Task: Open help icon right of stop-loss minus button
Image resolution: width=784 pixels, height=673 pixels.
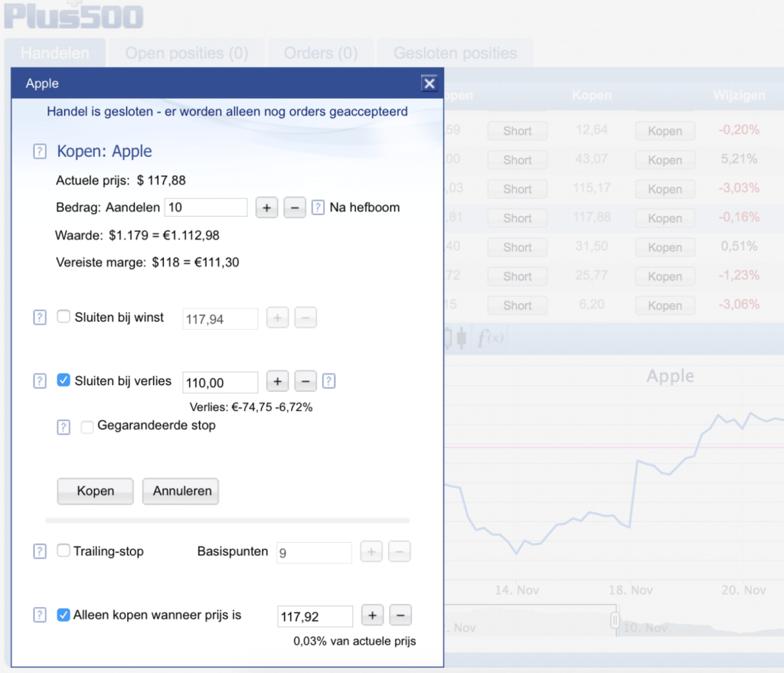Action: [328, 381]
